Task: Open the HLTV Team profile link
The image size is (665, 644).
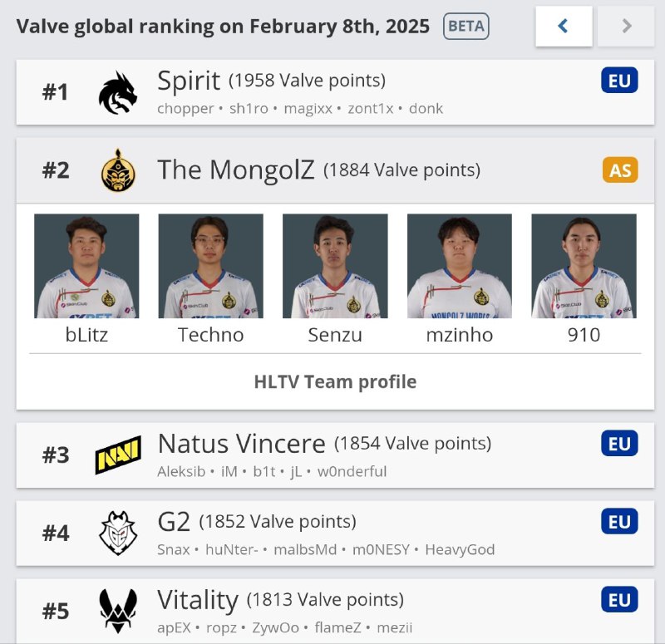Action: [335, 382]
